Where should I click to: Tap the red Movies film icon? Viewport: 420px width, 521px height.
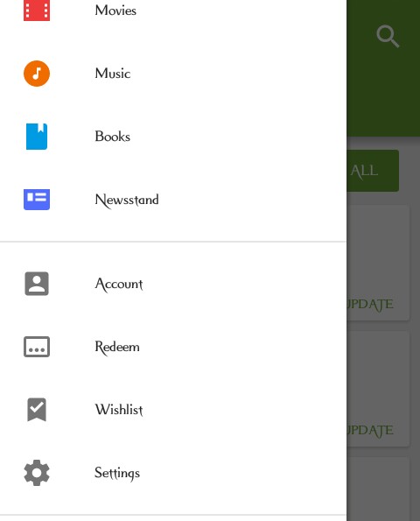click(37, 11)
